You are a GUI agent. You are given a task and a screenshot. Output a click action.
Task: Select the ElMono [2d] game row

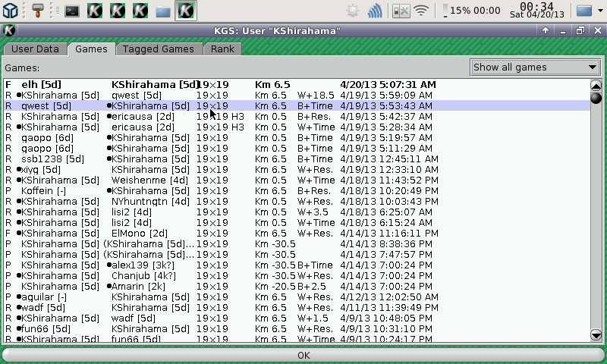coord(297,234)
